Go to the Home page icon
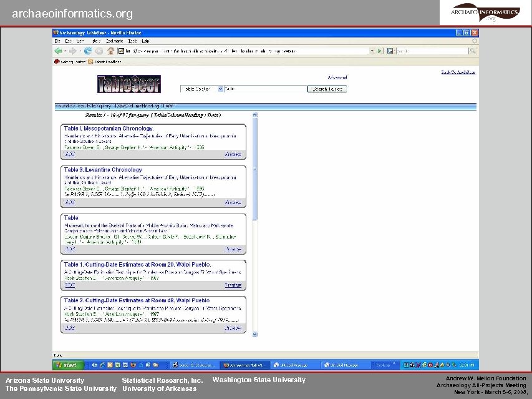This screenshot has width=532, height=399. (x=110, y=51)
